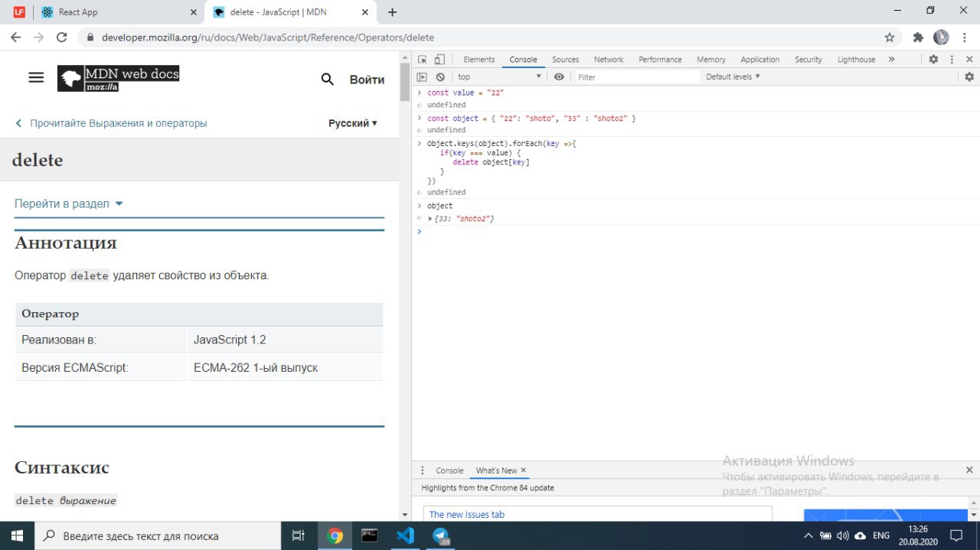
Task: Switch to the Sources tab
Action: [x=565, y=60]
